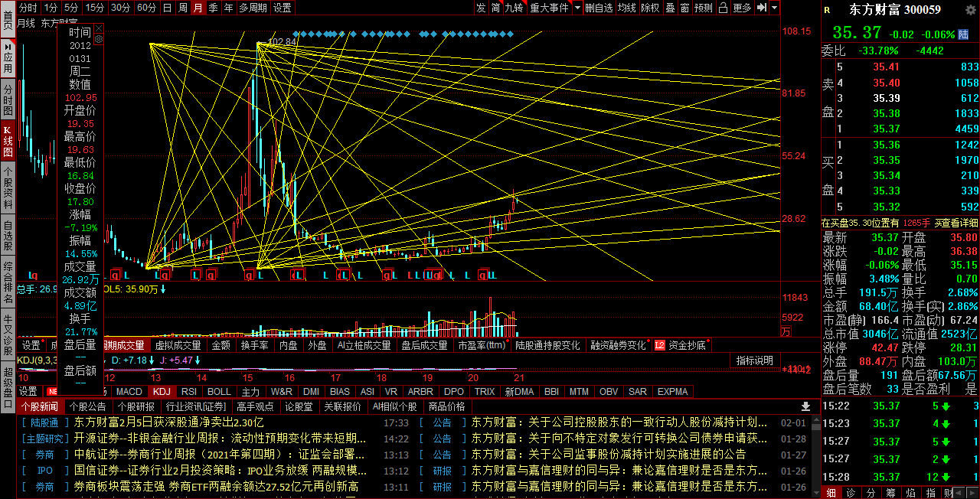Open the 东方财富2月5日获深股通净卖出 news link
This screenshot has width=980, height=499.
(168, 422)
